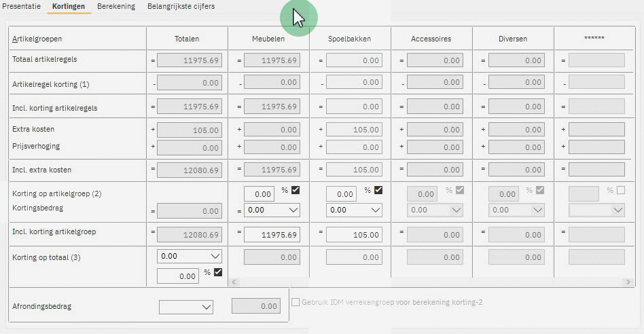Screen dimensions: 644x334
Task: Open Korting op totaal dropdown
Action: (190, 256)
